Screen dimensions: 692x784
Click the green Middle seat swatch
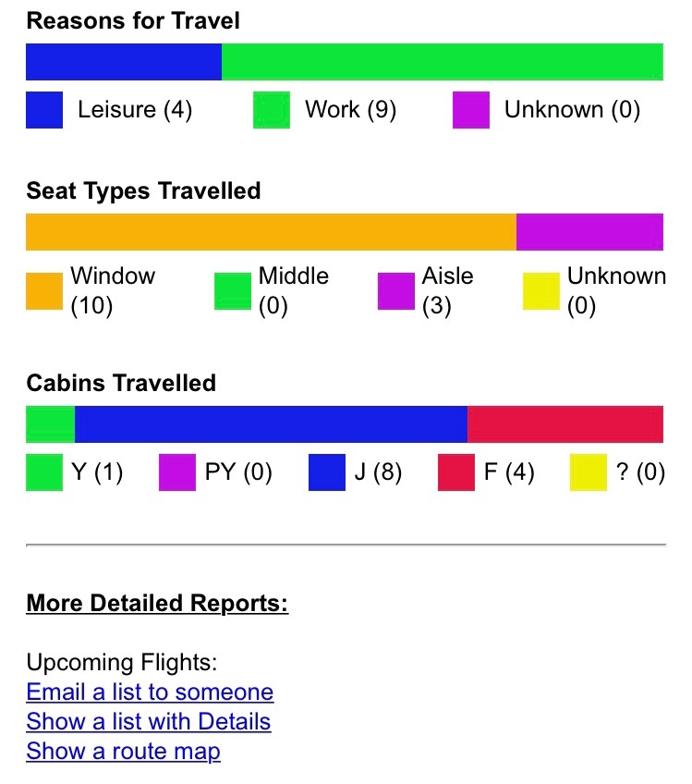[x=233, y=290]
